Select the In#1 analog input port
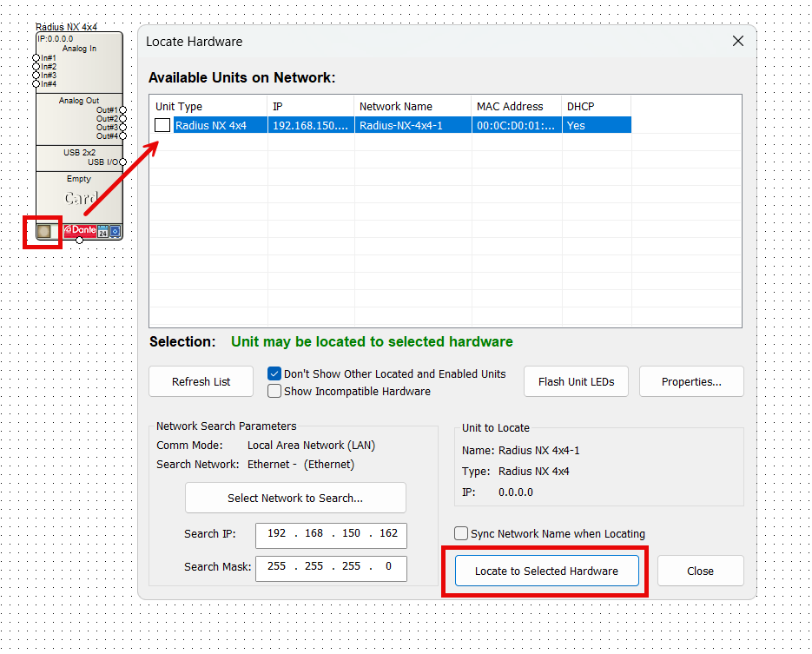Viewport: 812px width, 654px height. click(x=36, y=57)
